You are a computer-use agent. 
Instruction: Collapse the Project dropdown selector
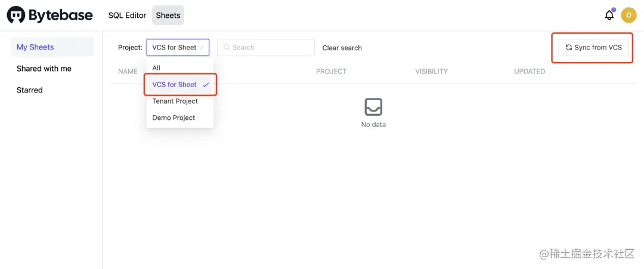178,47
